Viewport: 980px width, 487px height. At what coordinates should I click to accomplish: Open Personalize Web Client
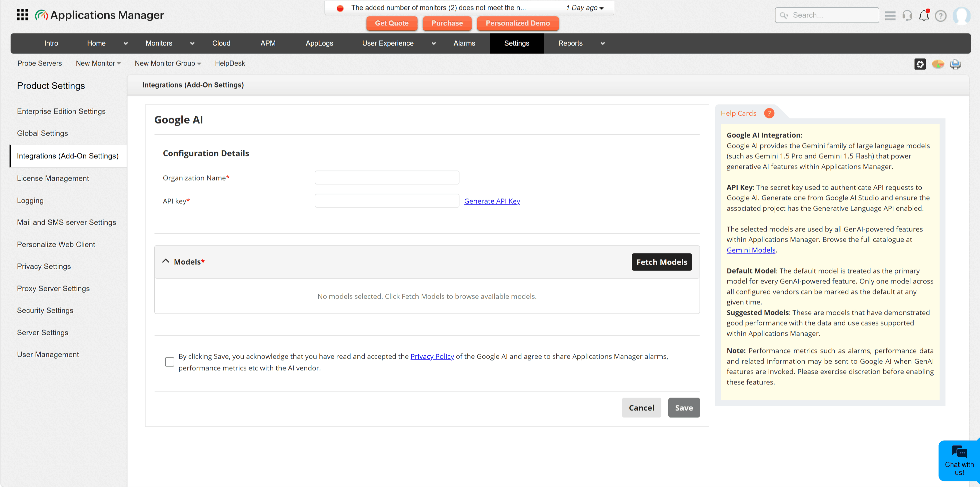pos(56,244)
